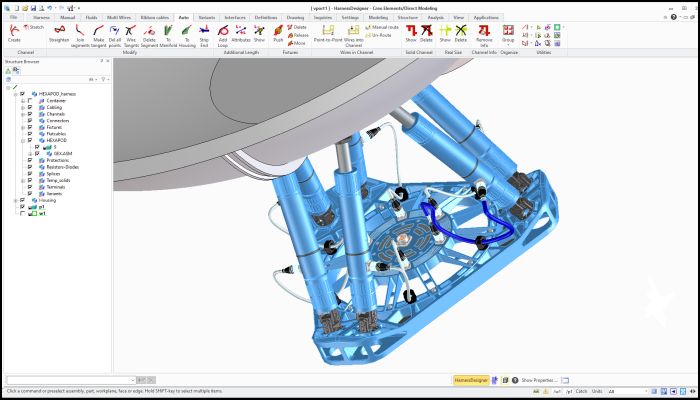The height and width of the screenshot is (400, 700).
Task: Click the Create channel tool
Action: click(x=14, y=34)
